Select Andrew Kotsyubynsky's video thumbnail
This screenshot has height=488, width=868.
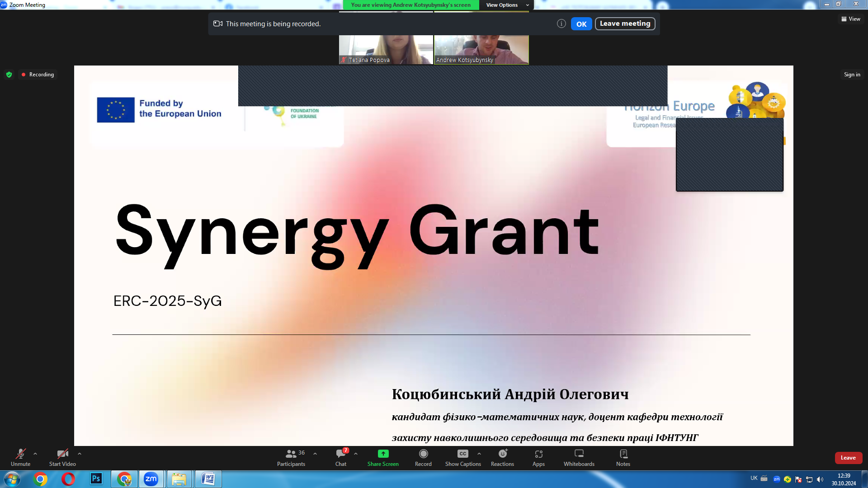click(481, 50)
